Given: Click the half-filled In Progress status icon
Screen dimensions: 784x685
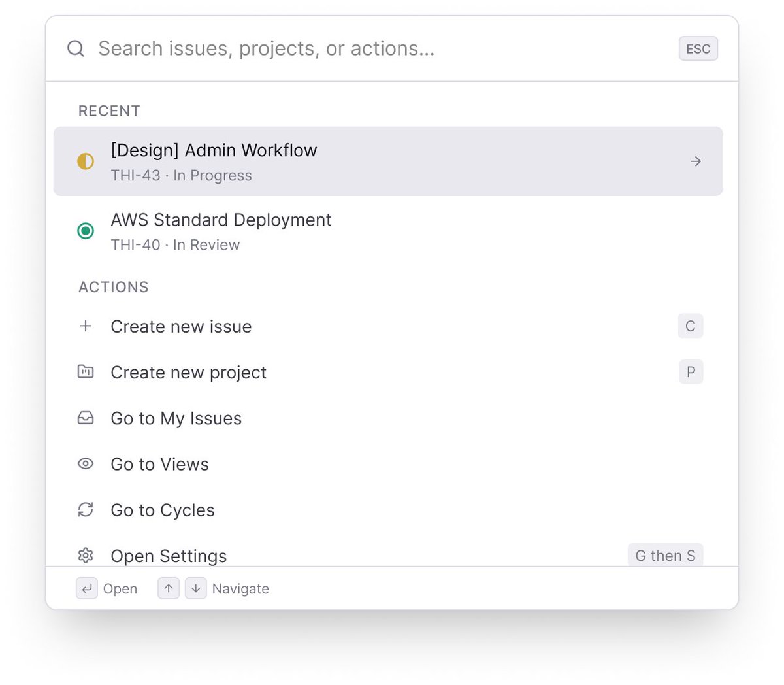Looking at the screenshot, I should tap(86, 161).
